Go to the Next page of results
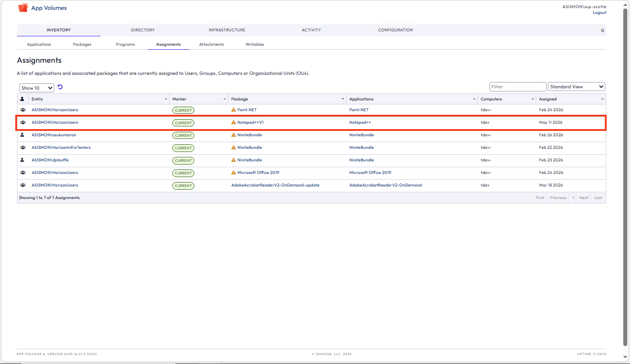This screenshot has width=630, height=364. coord(584,198)
